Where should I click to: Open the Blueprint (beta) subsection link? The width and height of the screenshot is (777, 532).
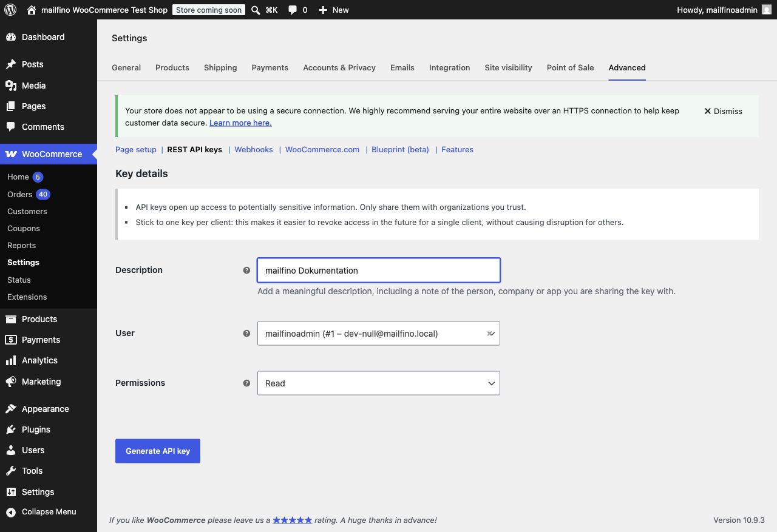tap(401, 149)
